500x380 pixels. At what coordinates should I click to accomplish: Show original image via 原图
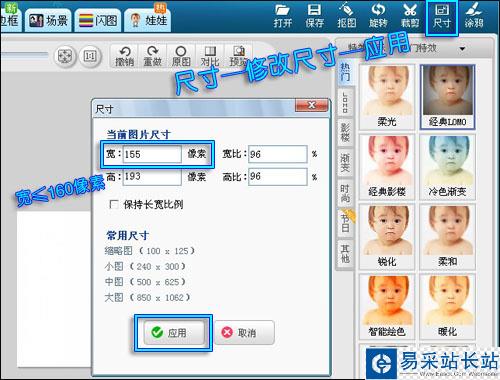pyautogui.click(x=181, y=56)
